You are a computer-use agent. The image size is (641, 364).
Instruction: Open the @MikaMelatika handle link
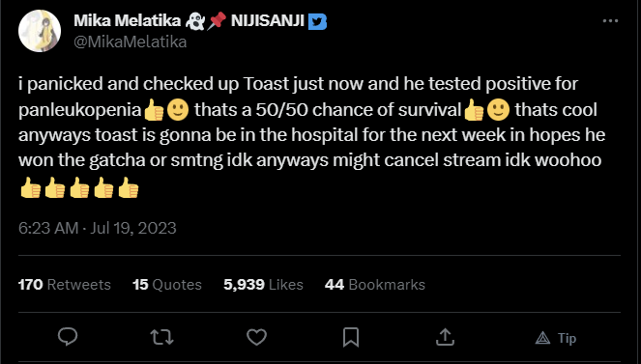[x=130, y=42]
